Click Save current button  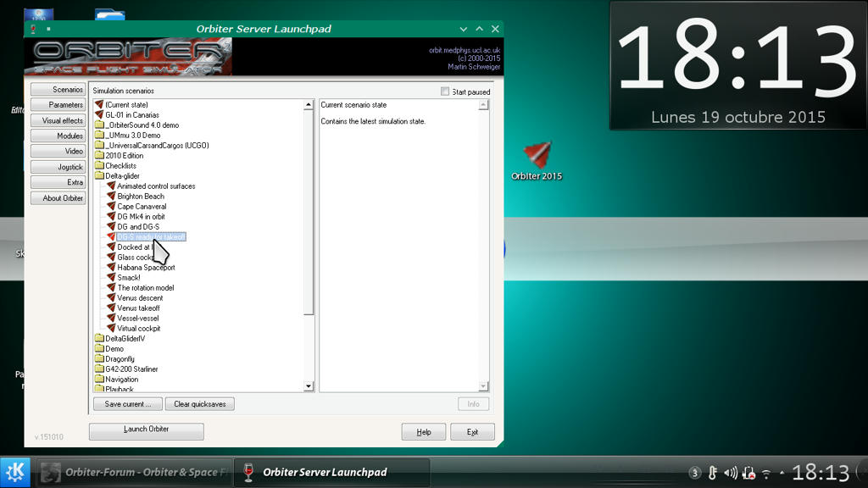pyautogui.click(x=128, y=404)
